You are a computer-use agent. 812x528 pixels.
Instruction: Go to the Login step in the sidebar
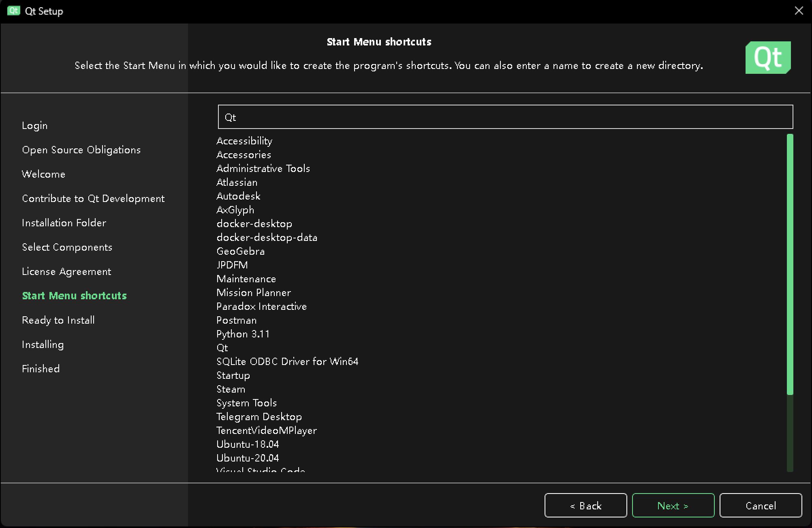[35, 125]
